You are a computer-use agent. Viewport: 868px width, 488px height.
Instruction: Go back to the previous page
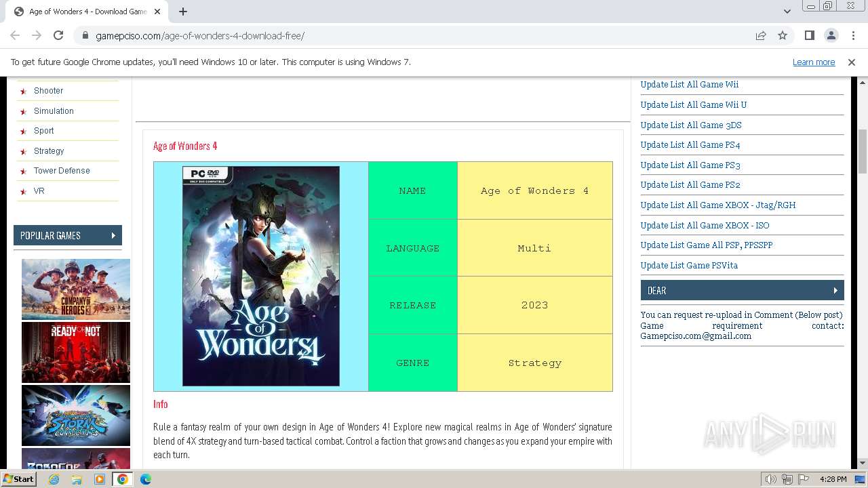(15, 35)
